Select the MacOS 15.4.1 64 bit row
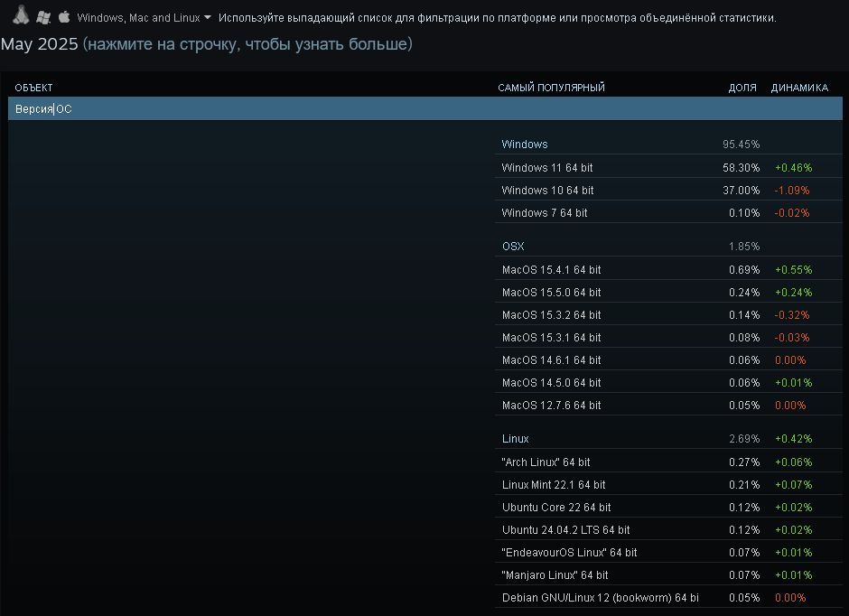Viewport: 849px width, 616px height. click(668, 269)
